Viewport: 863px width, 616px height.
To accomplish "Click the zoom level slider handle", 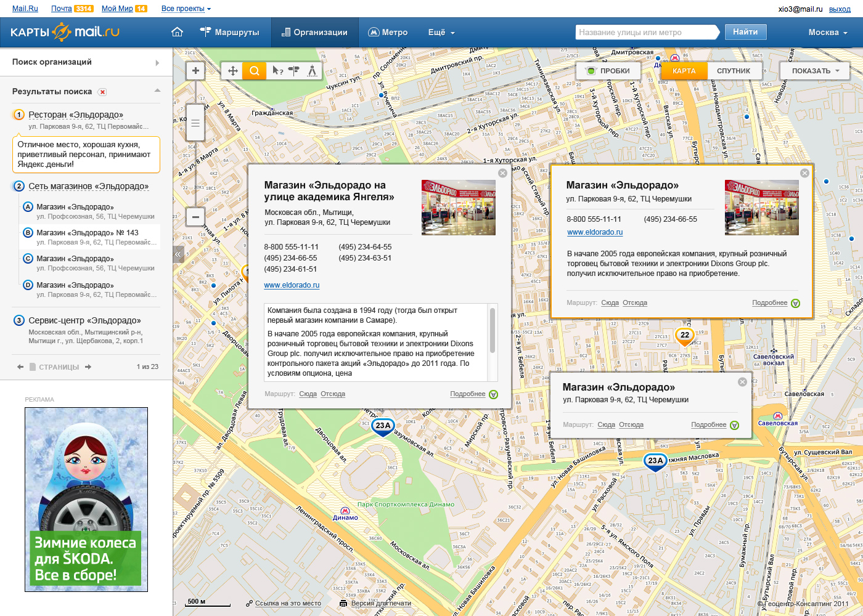I will 195,123.
